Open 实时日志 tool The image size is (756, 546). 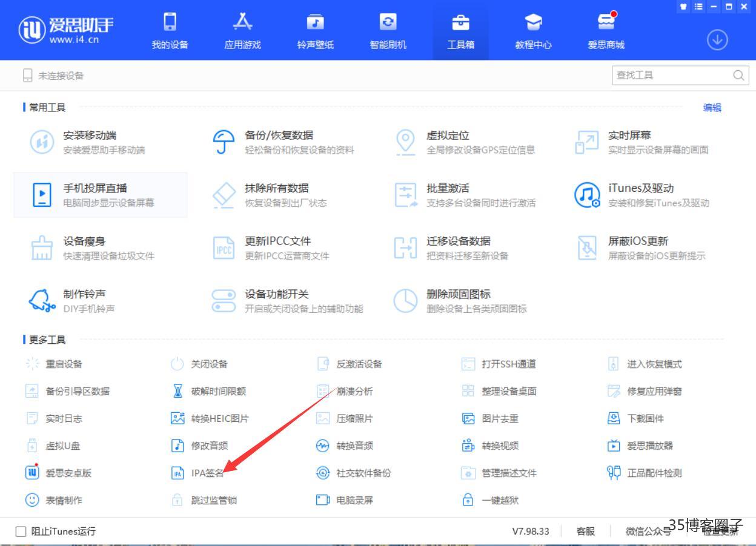[x=55, y=418]
